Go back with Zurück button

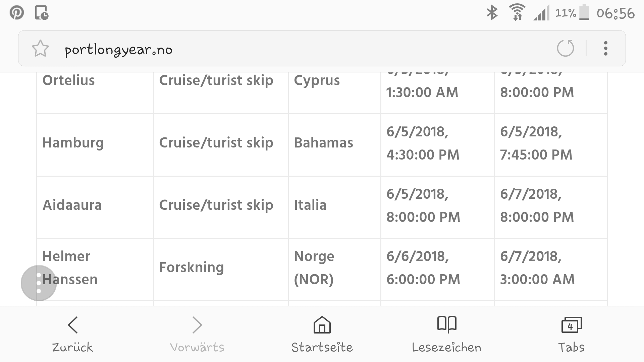(72, 334)
